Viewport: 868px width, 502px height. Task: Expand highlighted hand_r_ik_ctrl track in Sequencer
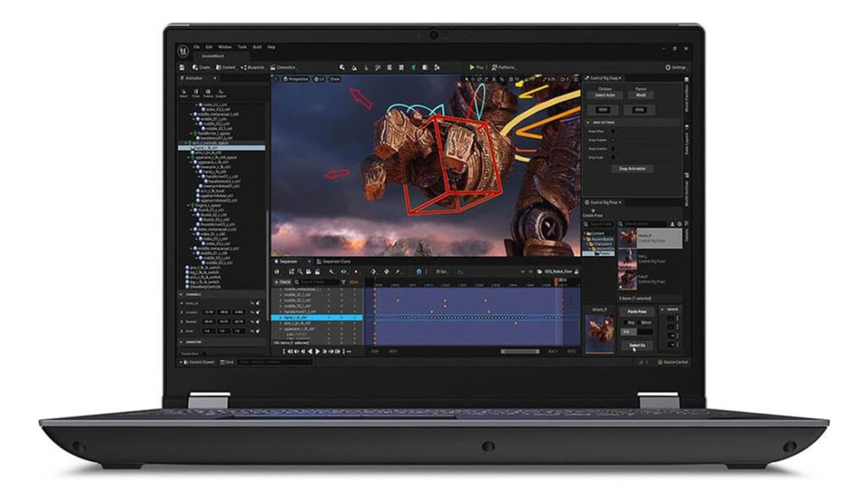(x=281, y=317)
